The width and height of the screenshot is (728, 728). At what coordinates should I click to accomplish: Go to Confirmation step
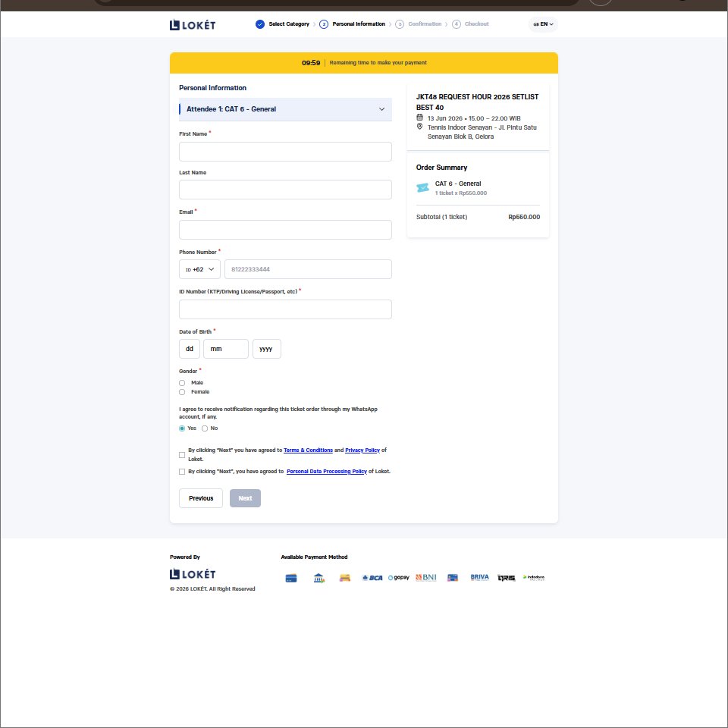click(x=425, y=24)
